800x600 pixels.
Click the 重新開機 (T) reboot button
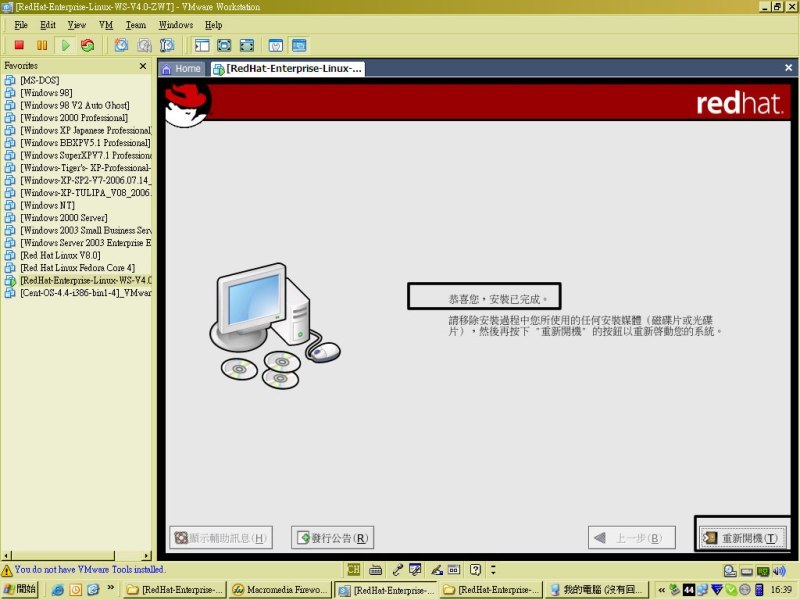click(x=742, y=538)
